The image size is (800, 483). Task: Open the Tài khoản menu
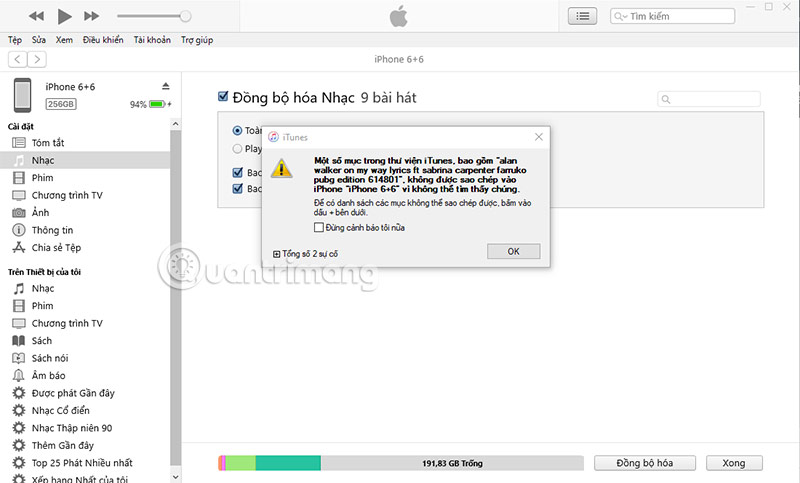point(152,40)
